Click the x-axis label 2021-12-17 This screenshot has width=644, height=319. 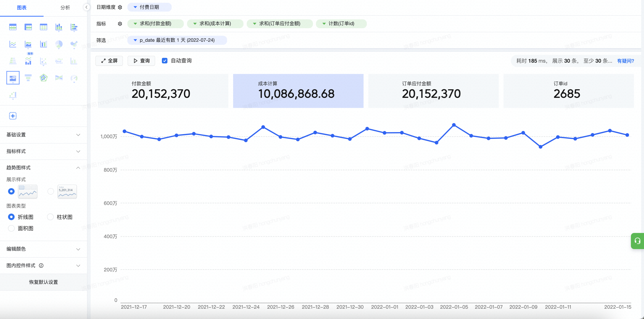pyautogui.click(x=134, y=307)
